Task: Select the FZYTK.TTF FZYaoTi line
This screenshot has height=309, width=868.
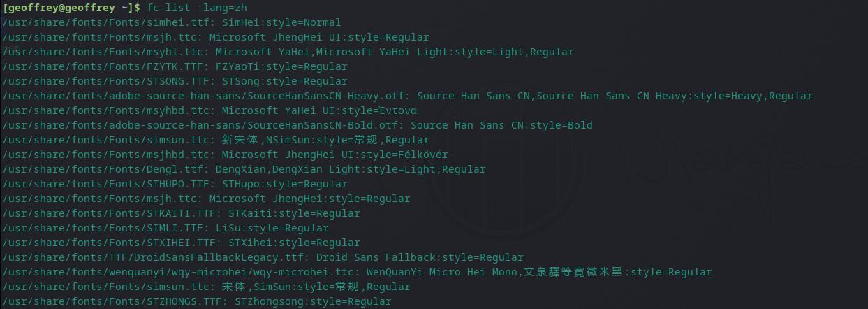Action: [x=175, y=66]
